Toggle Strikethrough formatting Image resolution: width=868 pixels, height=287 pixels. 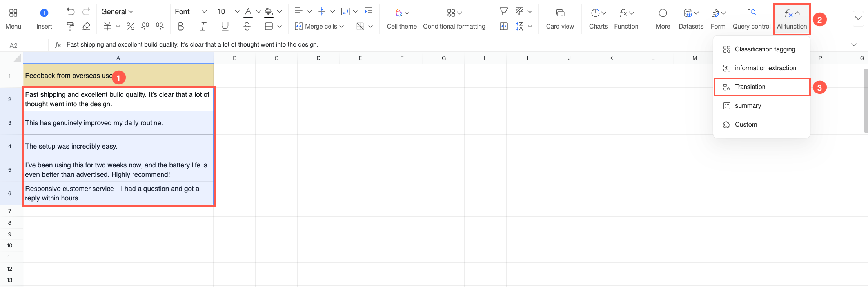point(247,26)
